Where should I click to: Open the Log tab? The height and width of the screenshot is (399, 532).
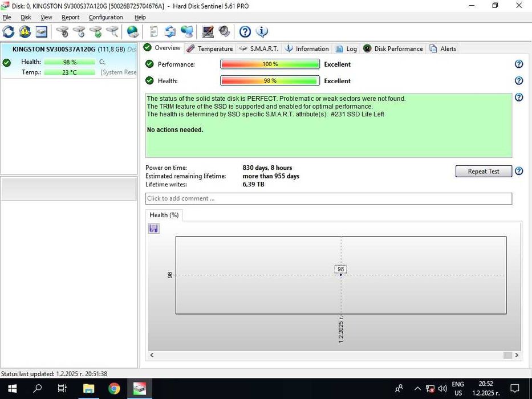[347, 49]
